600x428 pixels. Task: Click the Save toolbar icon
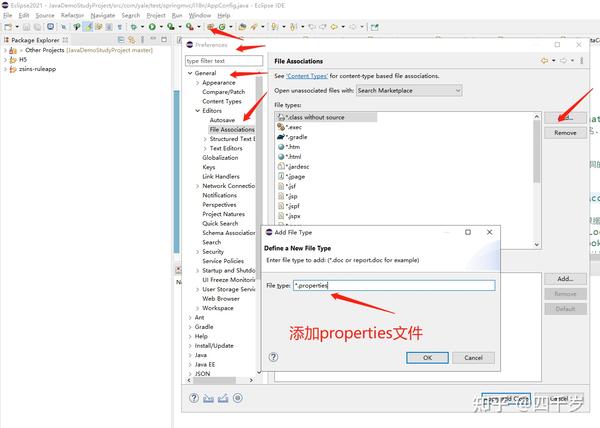[x=26, y=27]
